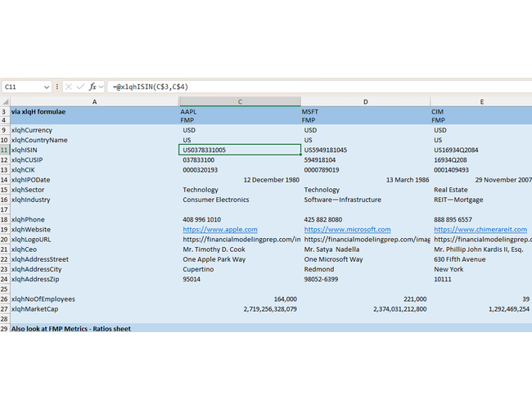
Task: Select the xlqhSector label cell
Action: tap(94, 190)
